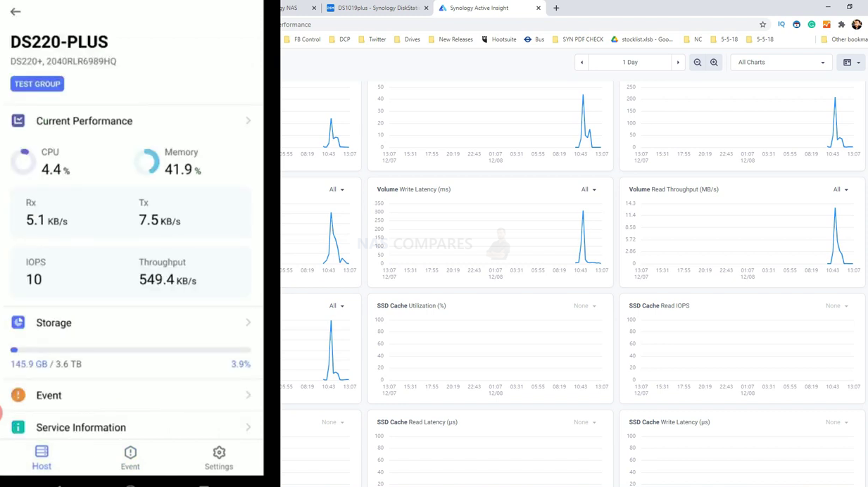Click the SSD Cache Utilization (%) chart title
Viewport: 868px width, 487px height.
coord(411,306)
